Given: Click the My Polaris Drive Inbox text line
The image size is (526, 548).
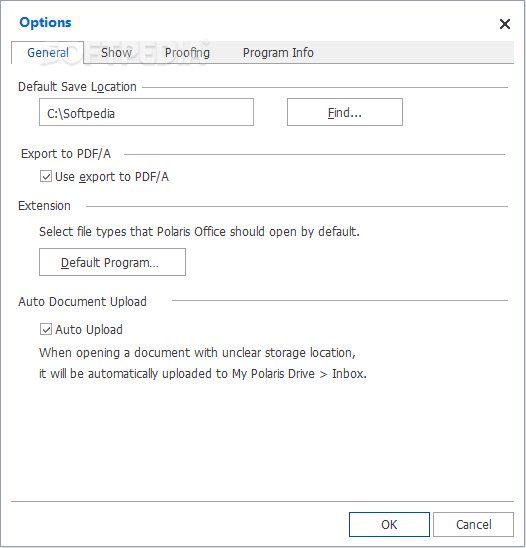Looking at the screenshot, I should (x=203, y=374).
